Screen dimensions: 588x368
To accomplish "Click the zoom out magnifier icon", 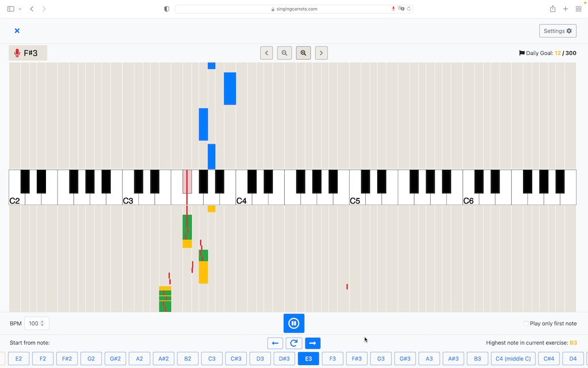I will (284, 53).
